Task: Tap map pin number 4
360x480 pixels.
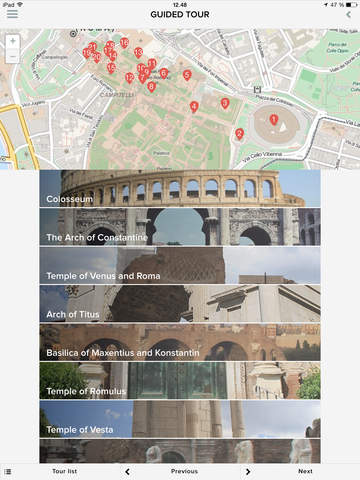Action: click(x=194, y=107)
